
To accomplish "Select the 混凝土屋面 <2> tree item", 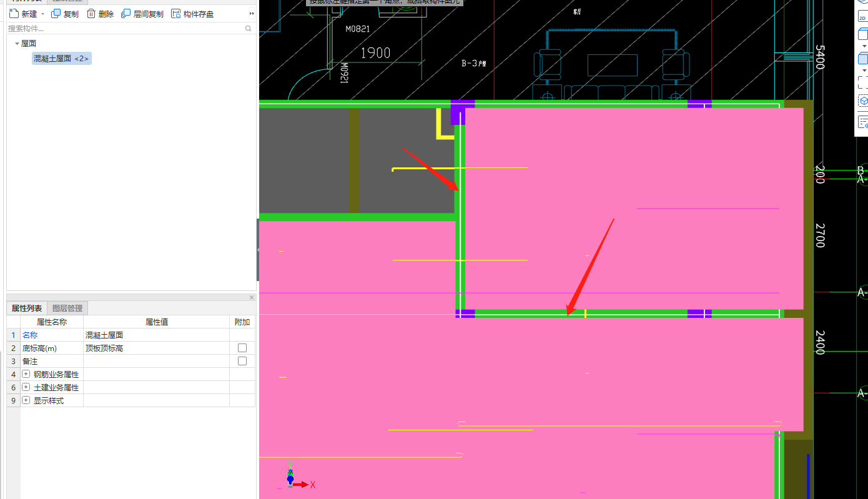I will click(x=62, y=58).
